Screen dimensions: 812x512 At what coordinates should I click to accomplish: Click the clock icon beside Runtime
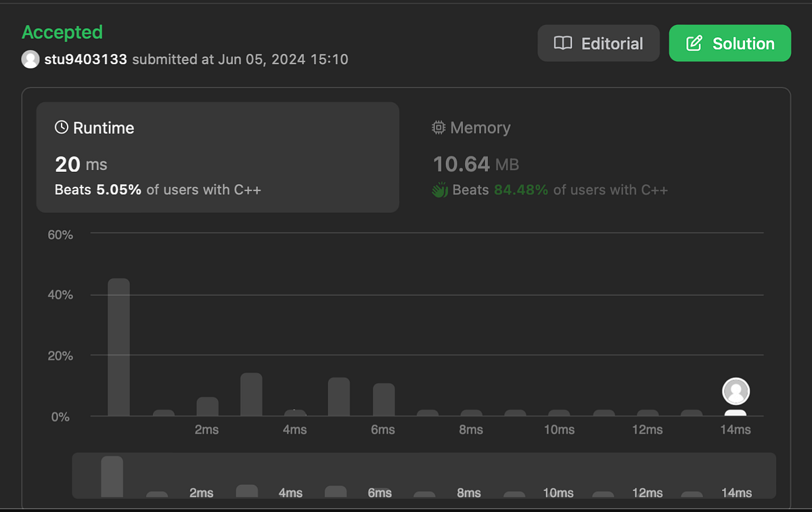(x=62, y=127)
